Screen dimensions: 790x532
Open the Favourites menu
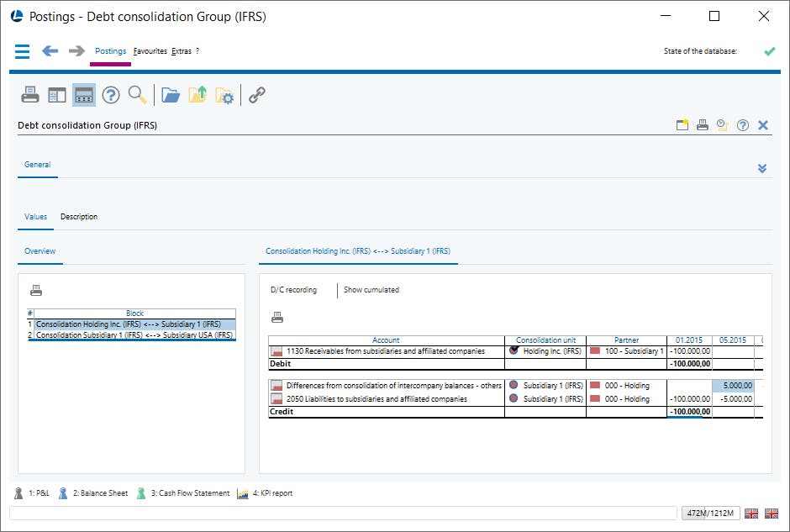coord(150,51)
